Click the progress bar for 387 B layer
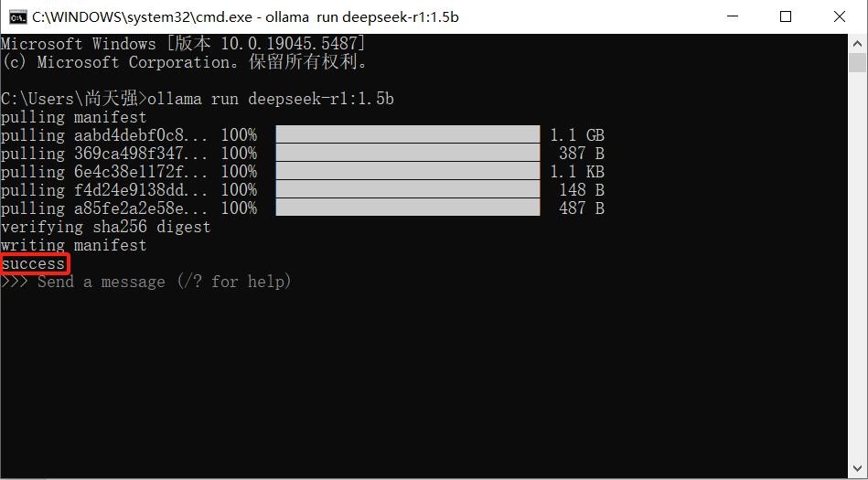Screen dimensions: 868x480 point(407,153)
